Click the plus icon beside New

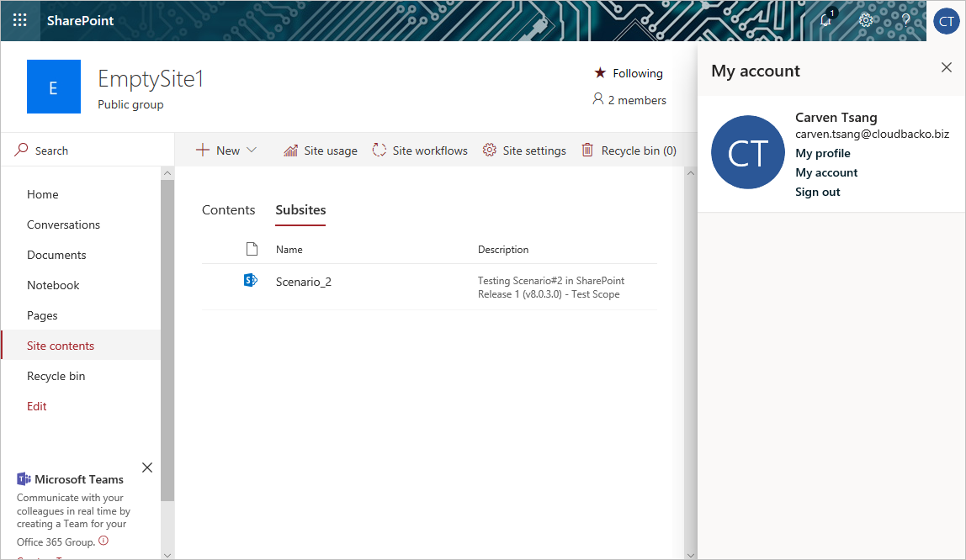click(203, 150)
